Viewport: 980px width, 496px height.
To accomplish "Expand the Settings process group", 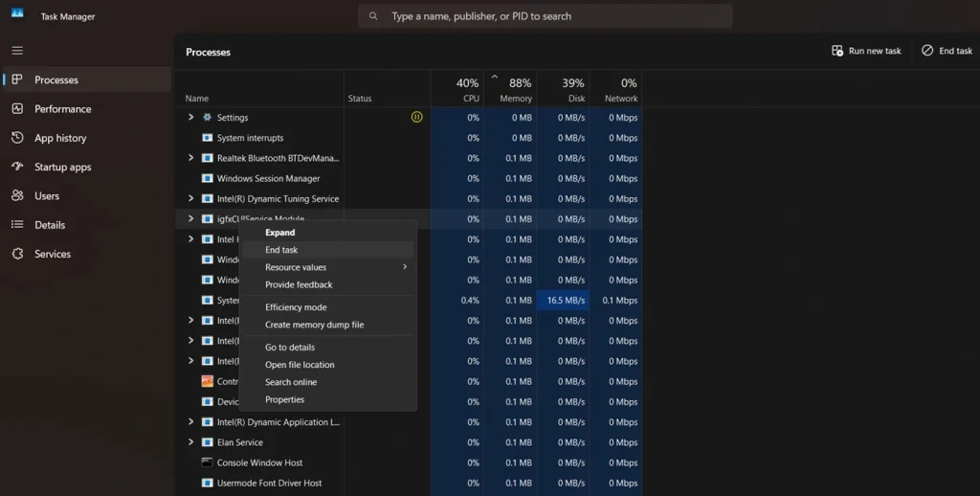I will (x=191, y=117).
